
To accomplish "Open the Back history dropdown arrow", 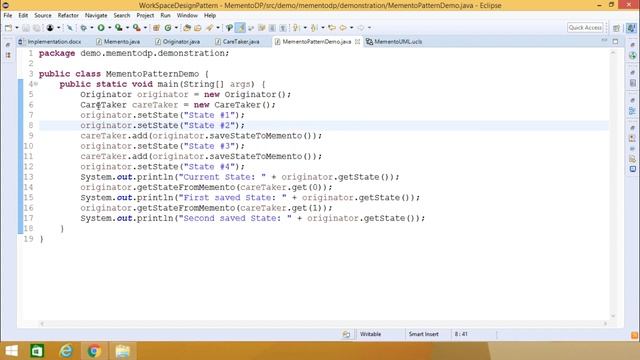I will (351, 28).
